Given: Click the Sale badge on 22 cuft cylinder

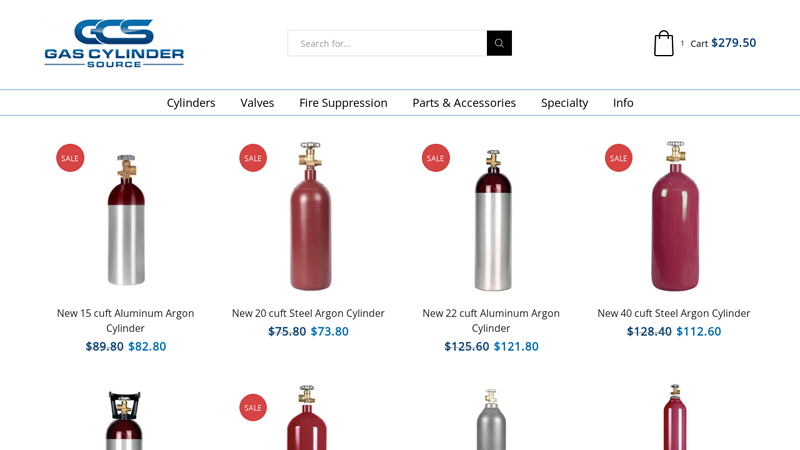Looking at the screenshot, I should pos(436,158).
